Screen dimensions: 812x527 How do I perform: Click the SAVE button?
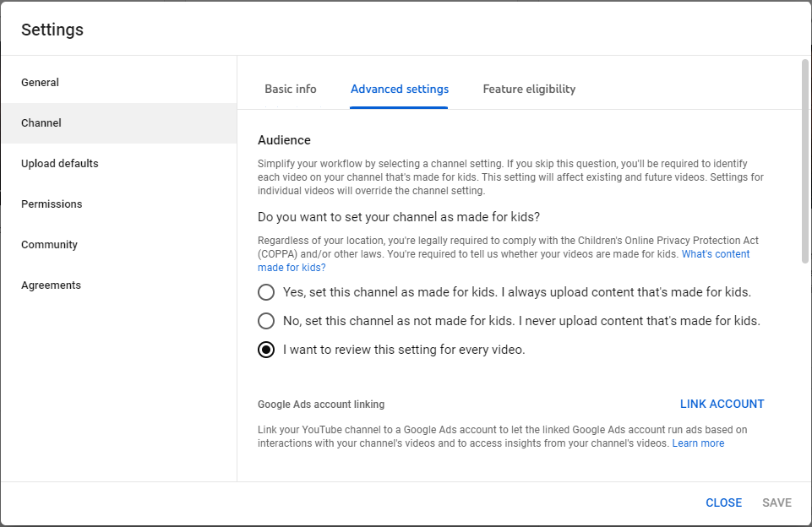(777, 503)
